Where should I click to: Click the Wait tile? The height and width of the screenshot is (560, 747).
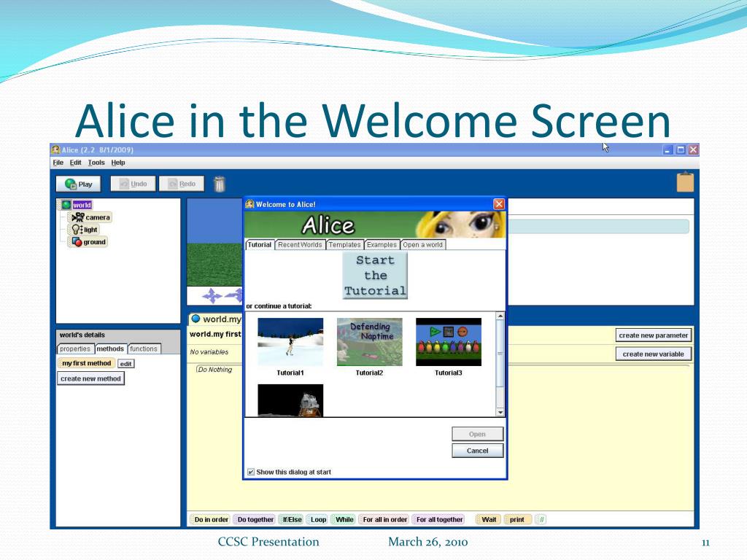(488, 519)
